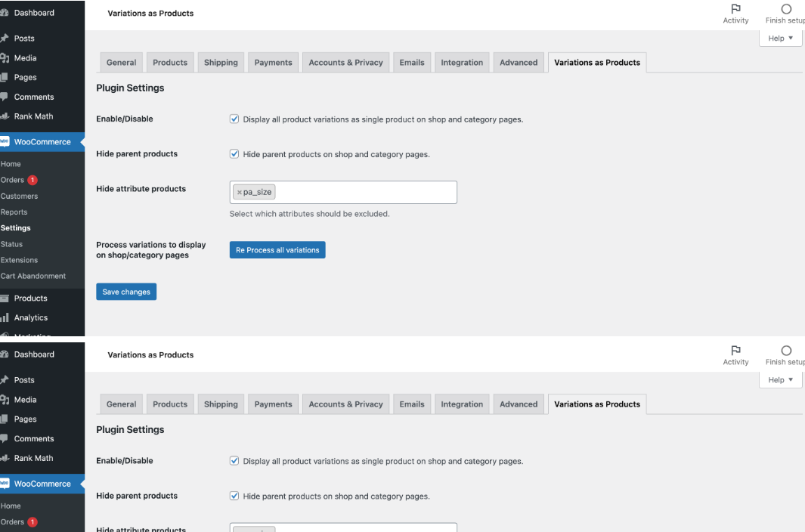Click the Analytics bar chart icon
The height and width of the screenshot is (532, 805).
coord(4,318)
